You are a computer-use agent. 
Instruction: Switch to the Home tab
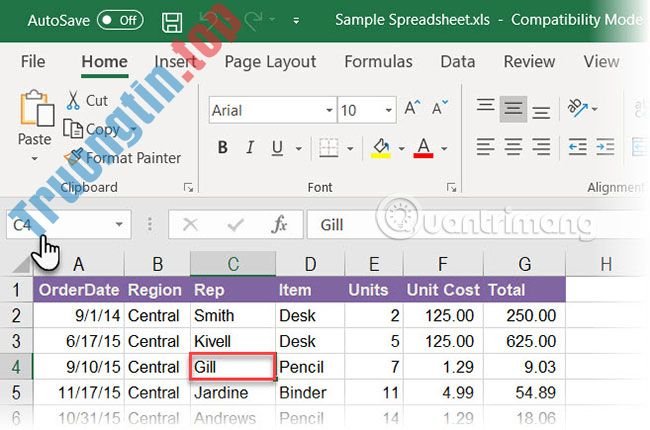(x=104, y=62)
